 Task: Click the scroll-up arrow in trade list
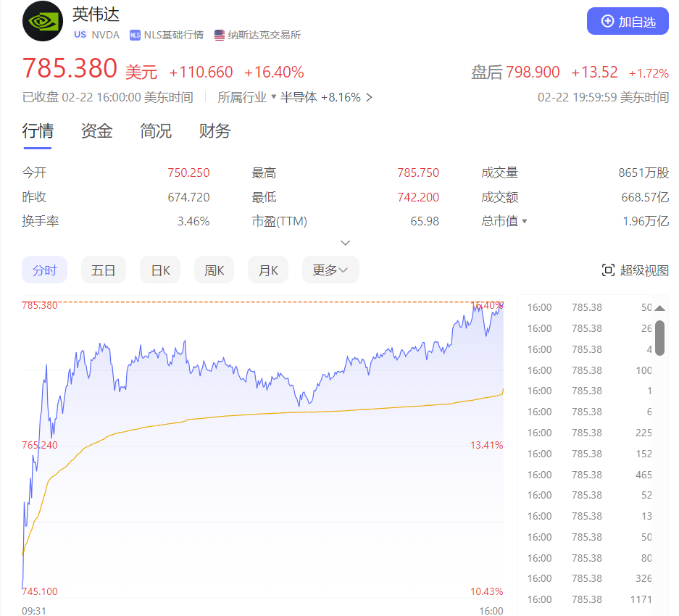point(659,307)
